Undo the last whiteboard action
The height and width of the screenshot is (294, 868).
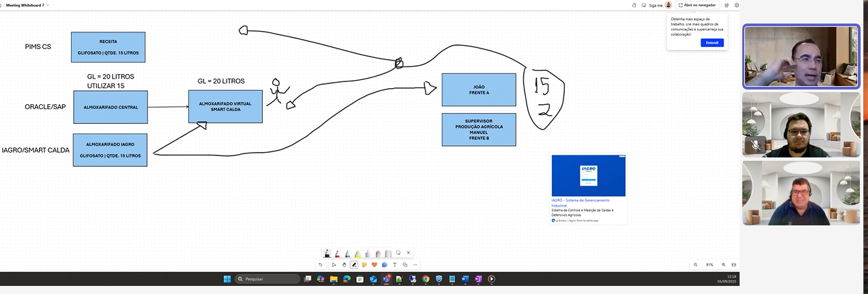(321, 265)
